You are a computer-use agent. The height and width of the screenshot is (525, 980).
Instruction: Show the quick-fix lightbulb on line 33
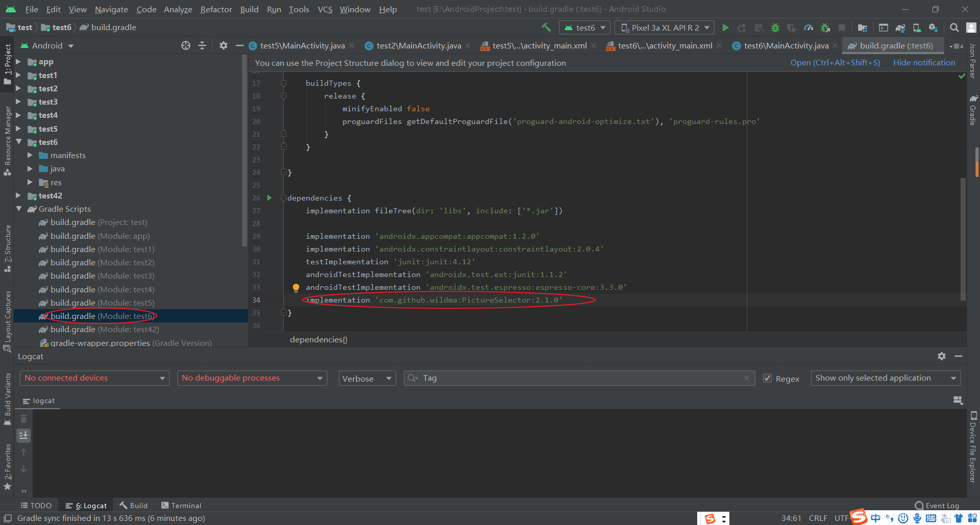coord(296,287)
